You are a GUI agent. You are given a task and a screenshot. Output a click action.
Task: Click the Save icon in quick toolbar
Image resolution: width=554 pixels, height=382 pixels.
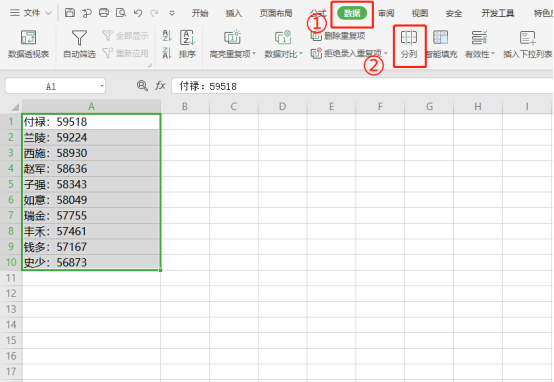pos(70,13)
